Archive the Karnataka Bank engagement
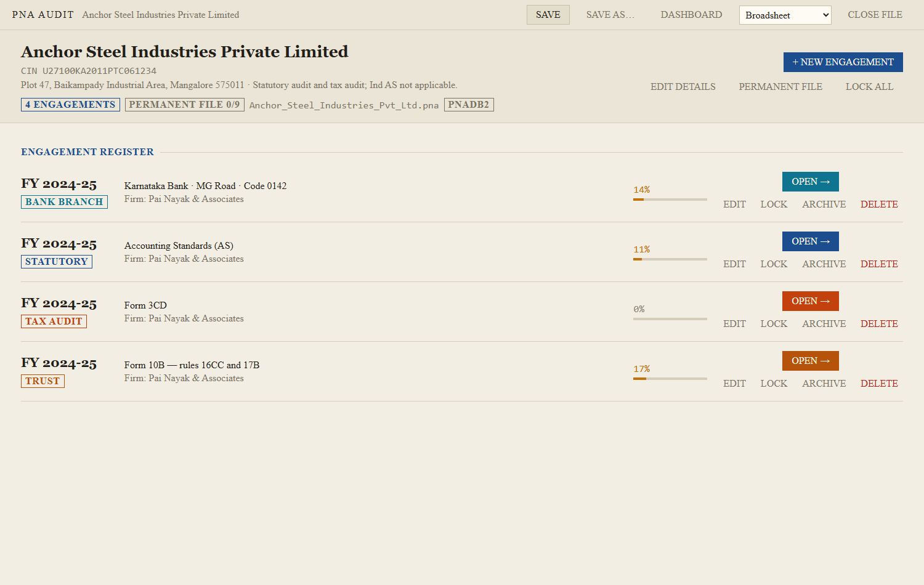The height and width of the screenshot is (585, 924). click(x=824, y=204)
